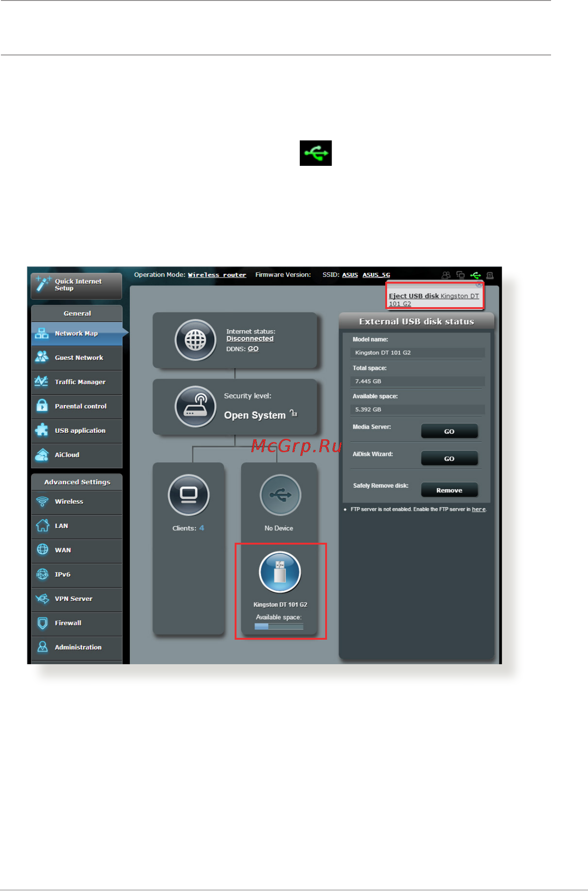Click the General section header

click(77, 313)
